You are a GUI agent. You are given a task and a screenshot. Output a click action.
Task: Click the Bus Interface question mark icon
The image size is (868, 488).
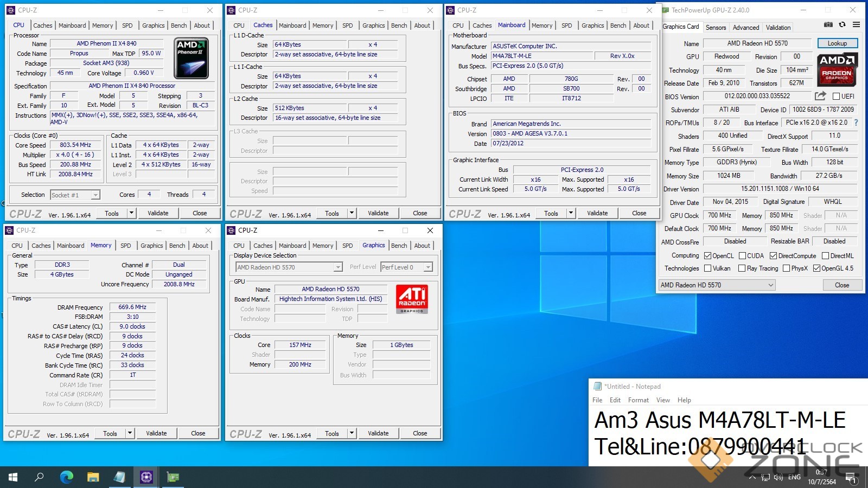pyautogui.click(x=856, y=123)
